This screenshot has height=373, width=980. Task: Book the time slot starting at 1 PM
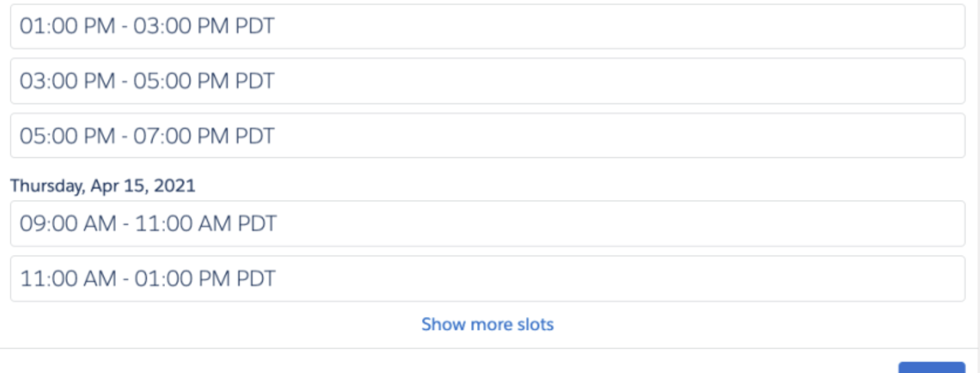pyautogui.click(x=487, y=26)
